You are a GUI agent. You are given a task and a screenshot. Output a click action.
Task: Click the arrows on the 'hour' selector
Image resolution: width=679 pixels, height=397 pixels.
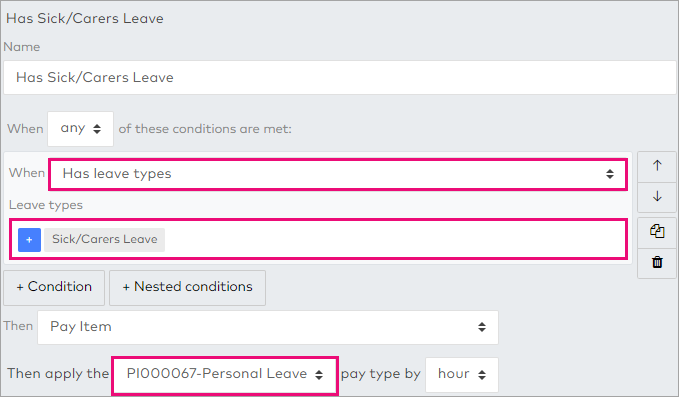482,375
